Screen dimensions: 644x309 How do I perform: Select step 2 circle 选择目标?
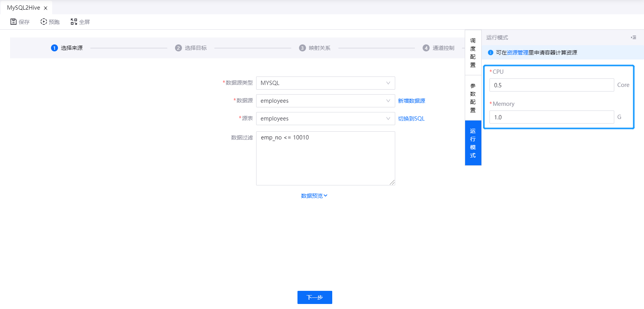(178, 48)
